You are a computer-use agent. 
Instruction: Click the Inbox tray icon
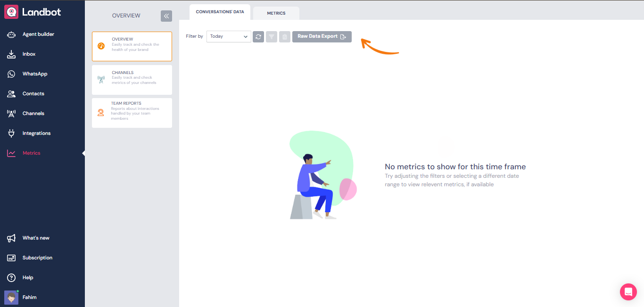click(11, 54)
